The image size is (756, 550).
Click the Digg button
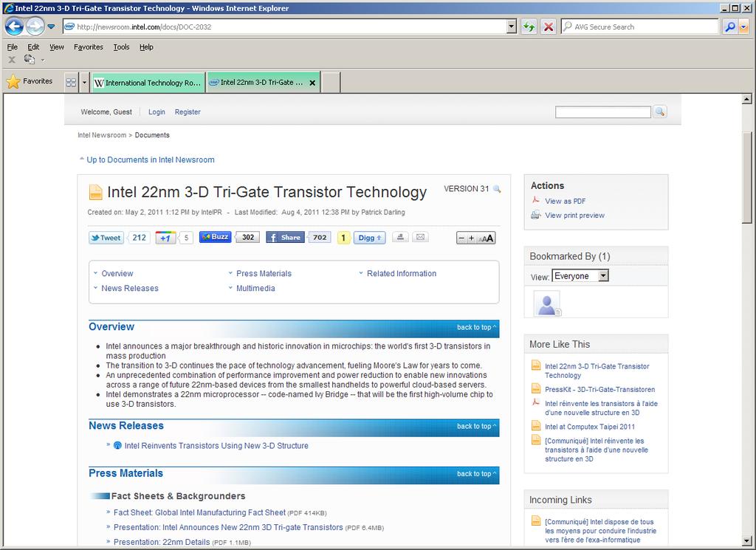[369, 238]
